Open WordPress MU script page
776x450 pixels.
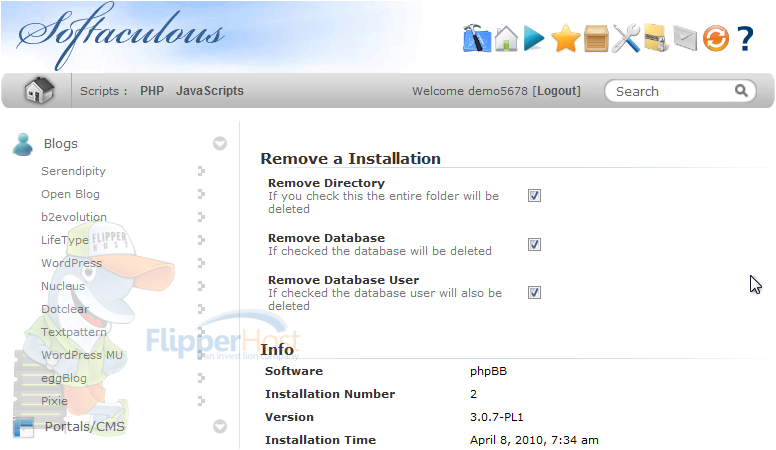point(82,355)
